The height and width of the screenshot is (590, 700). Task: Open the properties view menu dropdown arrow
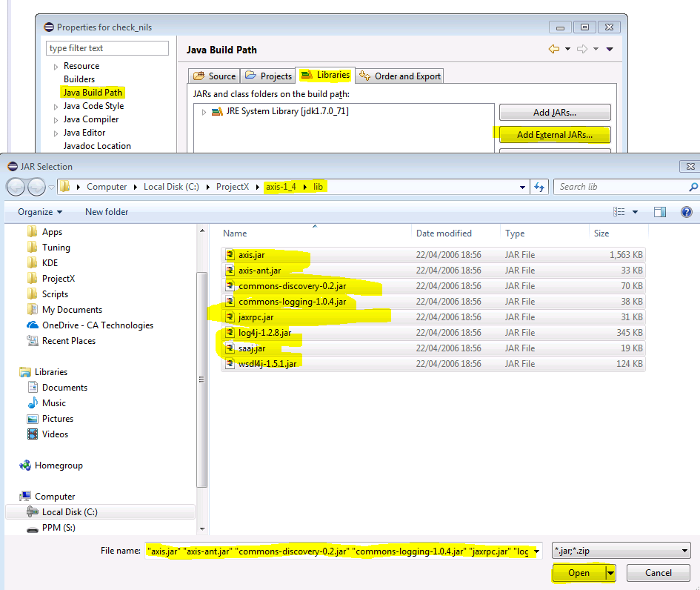point(610,49)
